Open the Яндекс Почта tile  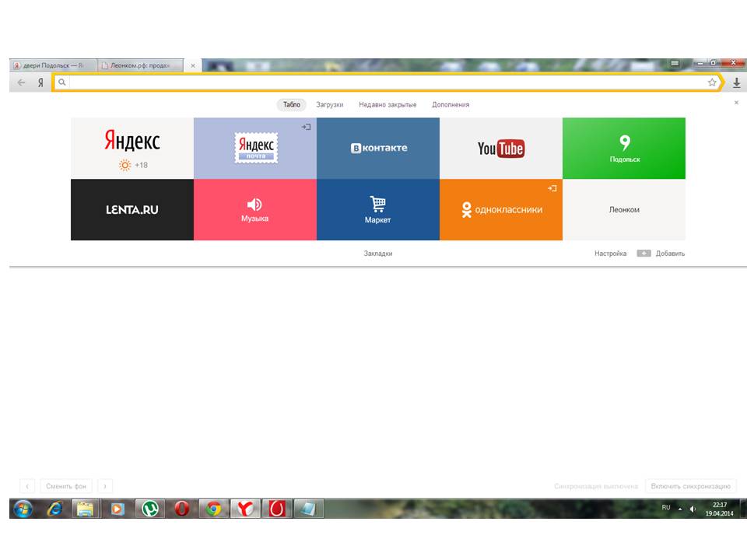coord(255,148)
